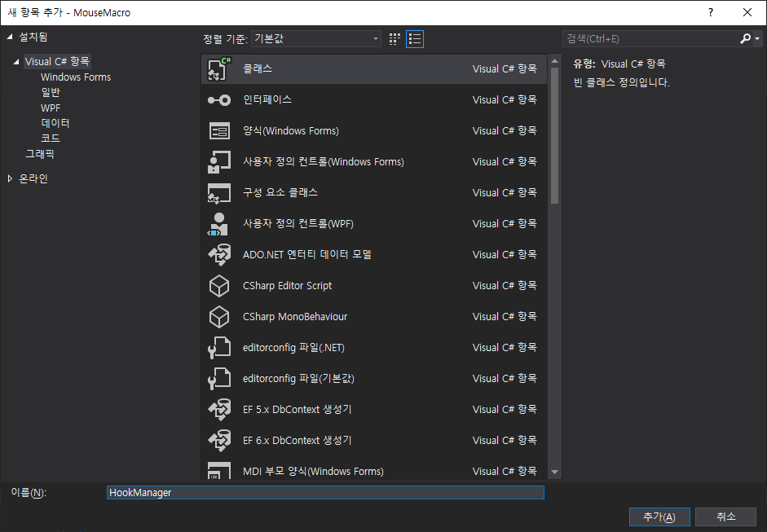Select the 코드 category
Image resolution: width=767 pixels, height=532 pixels.
click(x=51, y=138)
